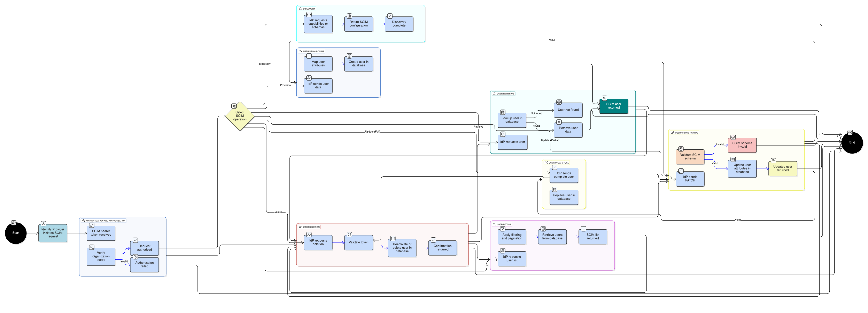The image size is (868, 313).
Task: Select the 'Replace user in database' node
Action: pyautogui.click(x=564, y=197)
